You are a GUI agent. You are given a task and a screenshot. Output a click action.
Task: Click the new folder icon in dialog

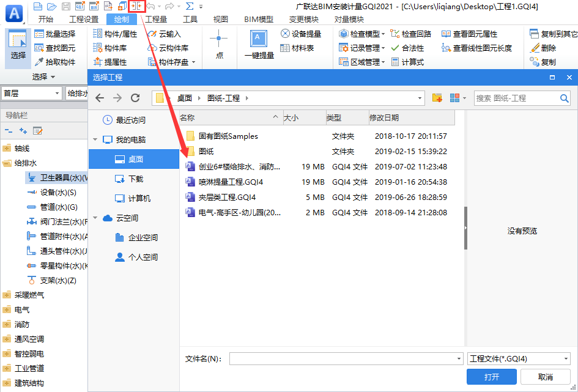tap(437, 98)
